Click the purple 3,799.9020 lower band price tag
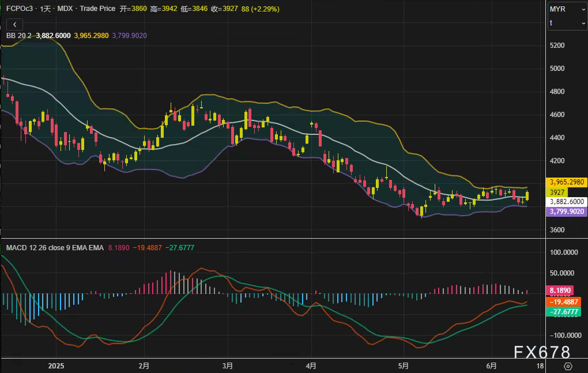 click(566, 212)
